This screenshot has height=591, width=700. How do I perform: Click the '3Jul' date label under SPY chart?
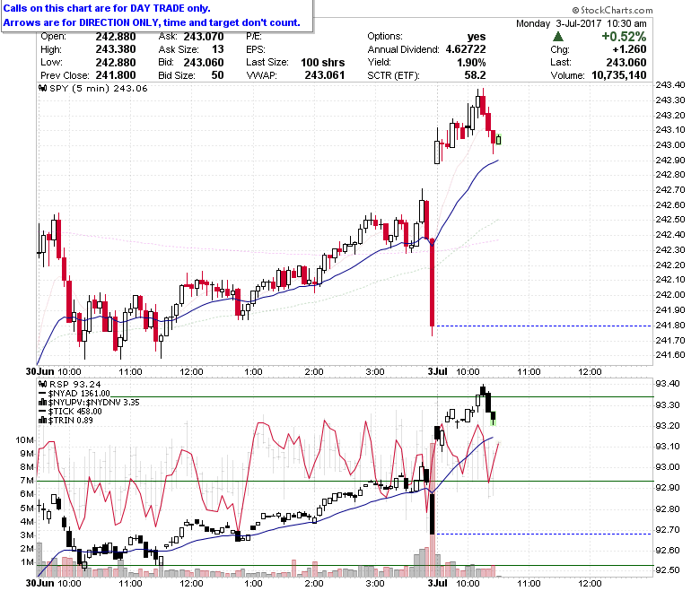[x=437, y=371]
